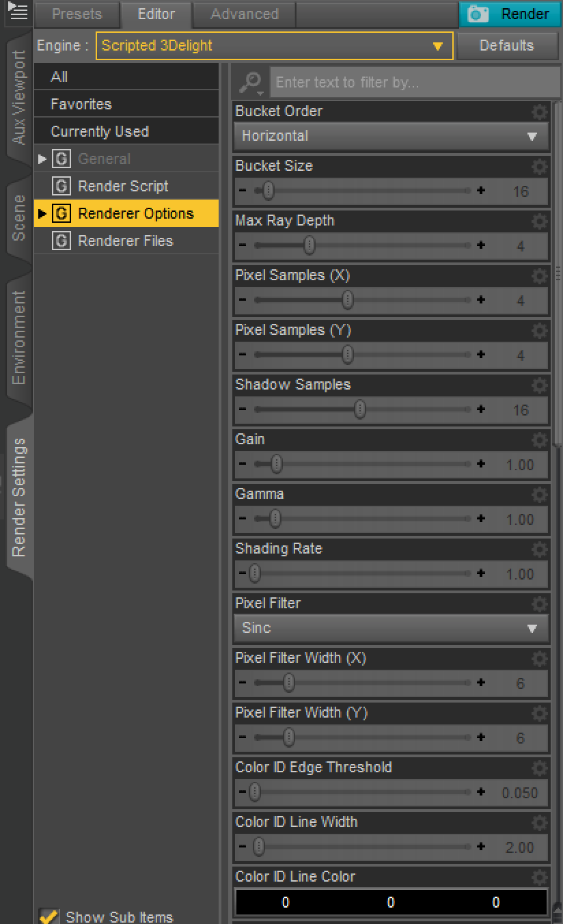Screen dimensions: 563x924
Task: Click the camera icon on Render button
Action: point(478,14)
